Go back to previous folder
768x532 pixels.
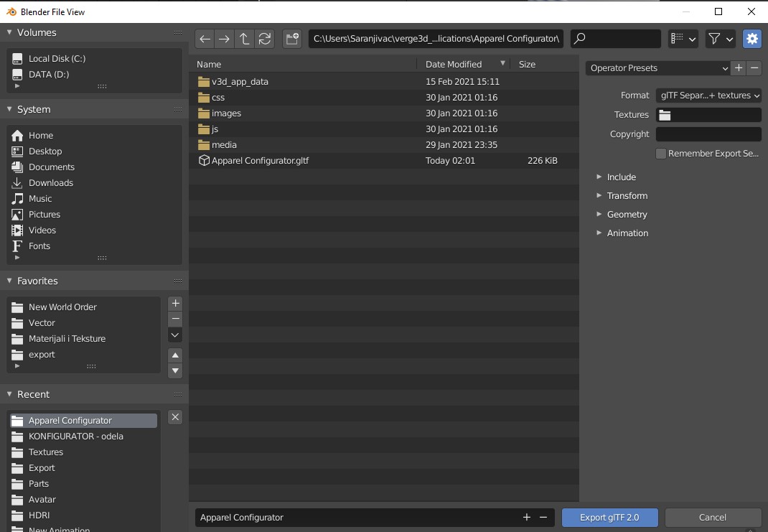pyautogui.click(x=205, y=39)
